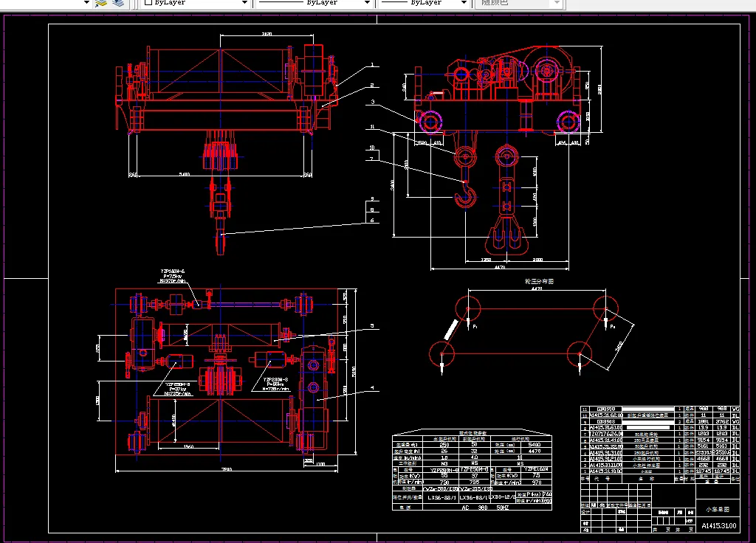Select the 1250 dimension below the hook
This screenshot has height=543, width=756.
click(487, 260)
